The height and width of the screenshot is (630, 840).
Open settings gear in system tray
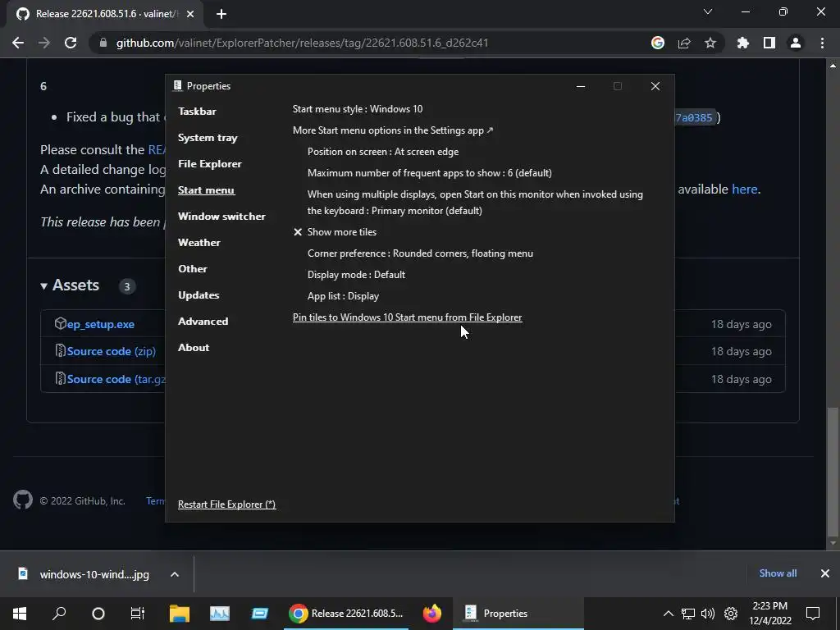pos(731,614)
